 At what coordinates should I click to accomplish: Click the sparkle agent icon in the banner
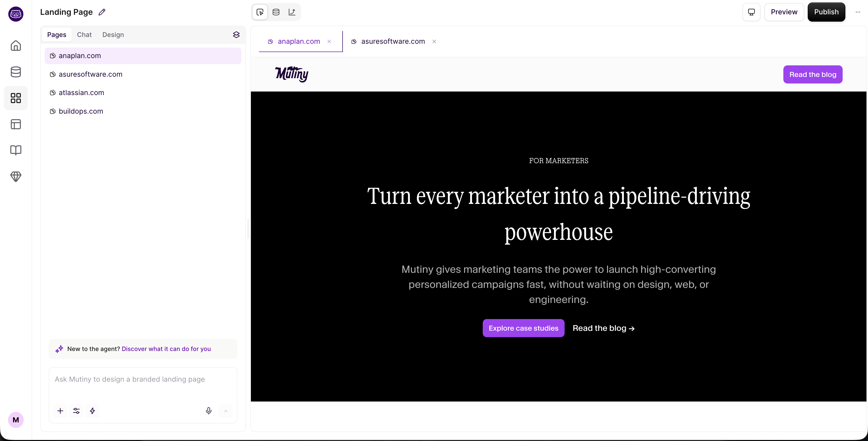(59, 349)
